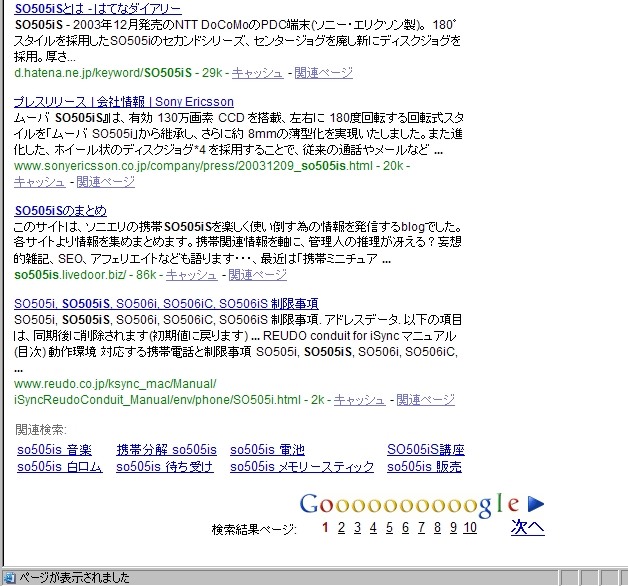Open 関連ページ link of so505is.livedoor.biz result
The width and height of the screenshot is (628, 586).
point(258,275)
